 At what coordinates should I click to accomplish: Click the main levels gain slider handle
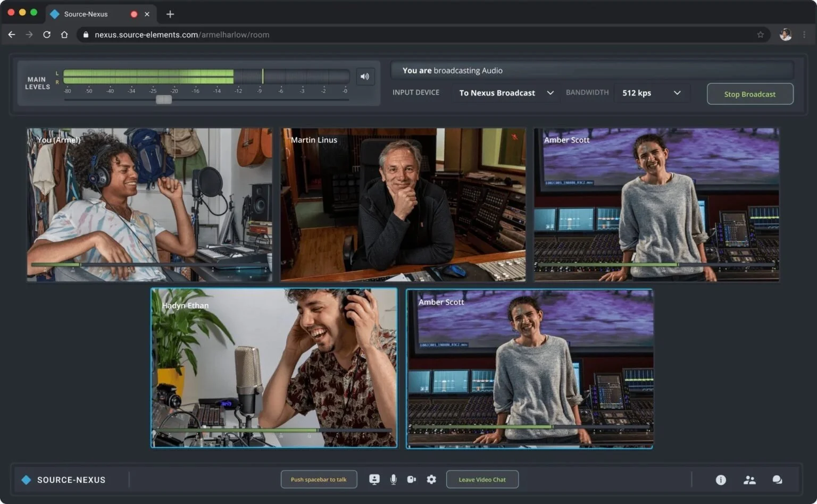point(164,99)
